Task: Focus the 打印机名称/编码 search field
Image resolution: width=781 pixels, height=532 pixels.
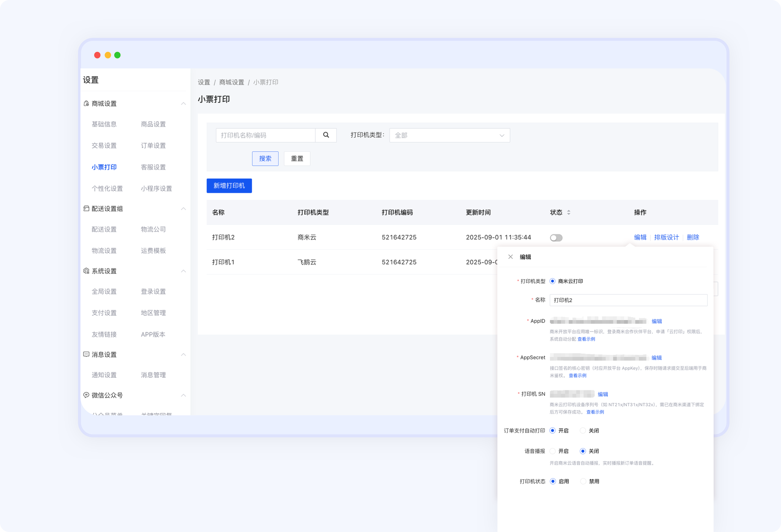Action: [x=266, y=135]
